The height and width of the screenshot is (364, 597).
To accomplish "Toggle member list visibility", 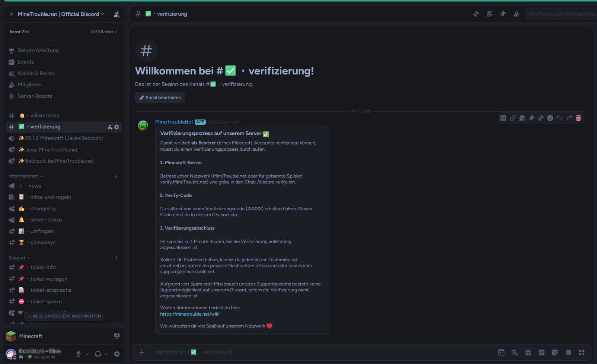I will (516, 14).
